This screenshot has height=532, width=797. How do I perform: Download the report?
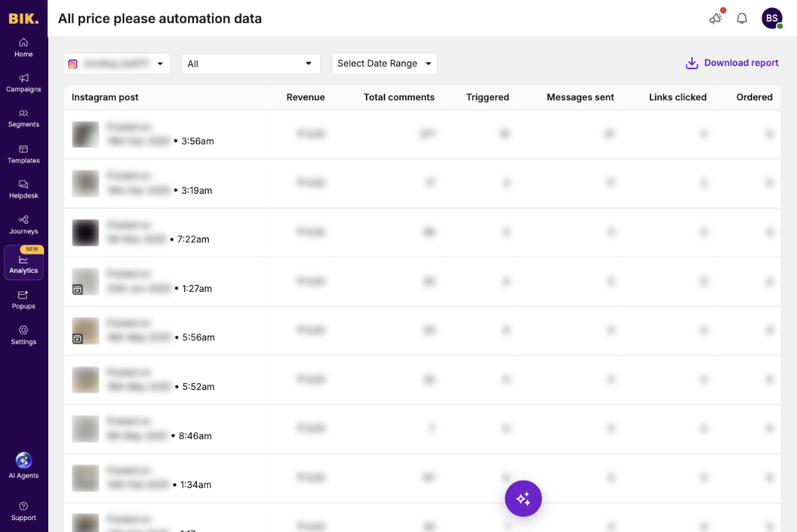tap(732, 63)
